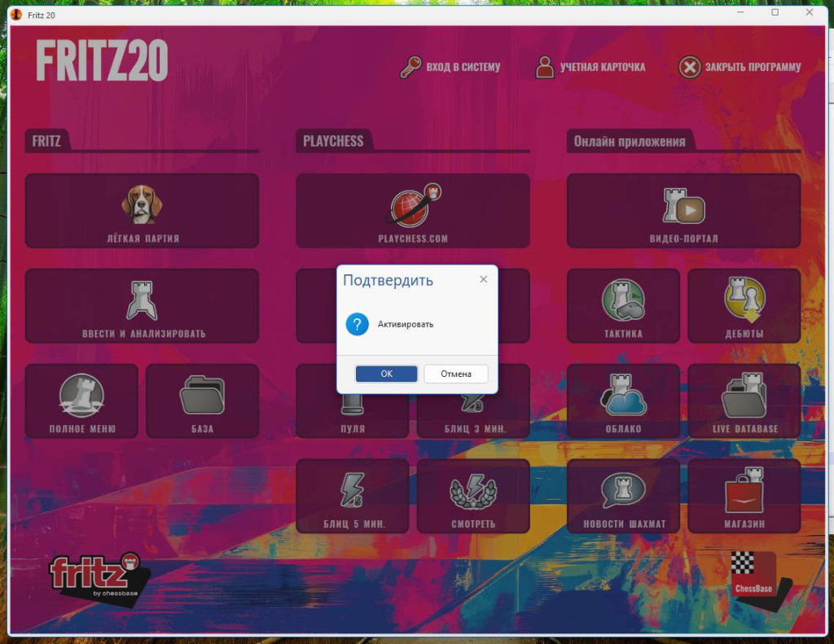The image size is (834, 644).
Task: Open Новости шахмат news tile
Action: pyautogui.click(x=623, y=496)
